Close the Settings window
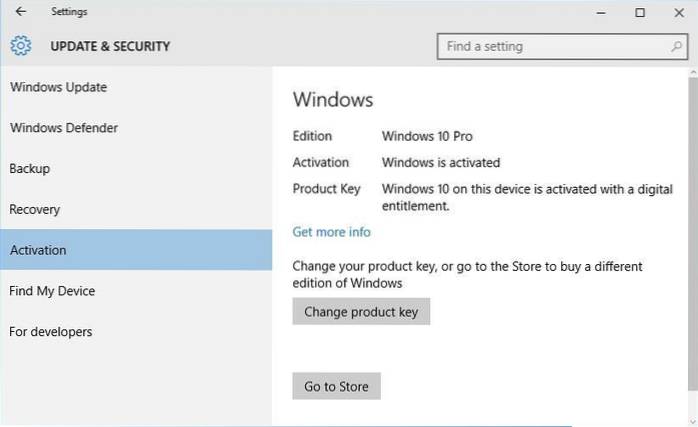Image resolution: width=698 pixels, height=427 pixels. tap(679, 12)
